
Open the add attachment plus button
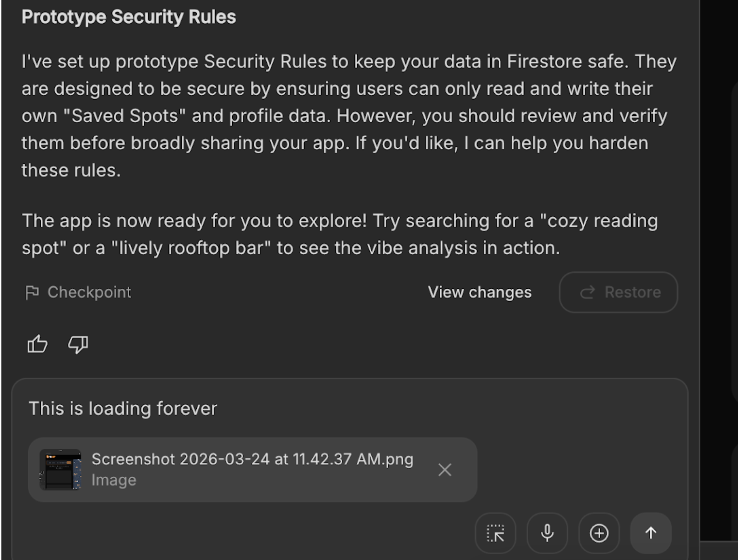click(599, 533)
